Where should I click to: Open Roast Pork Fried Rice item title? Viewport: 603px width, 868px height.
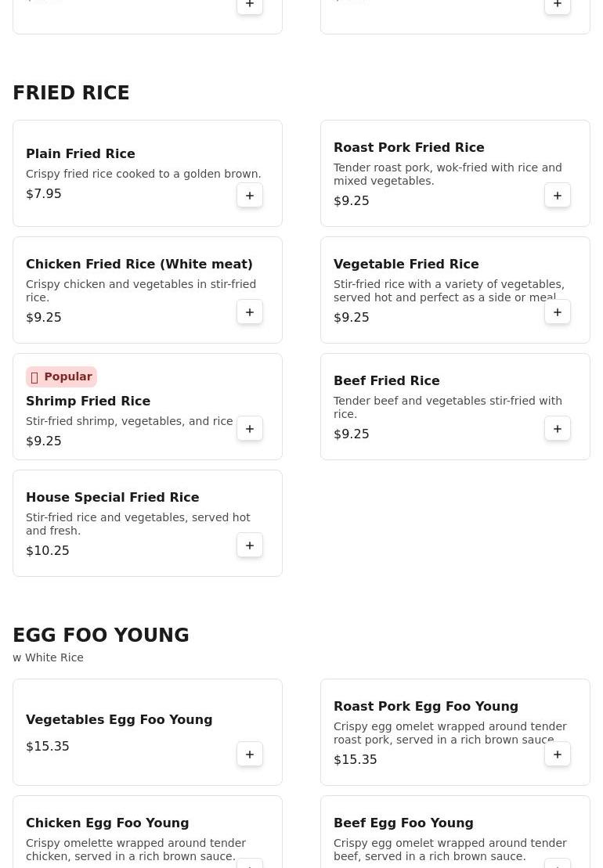(x=409, y=148)
